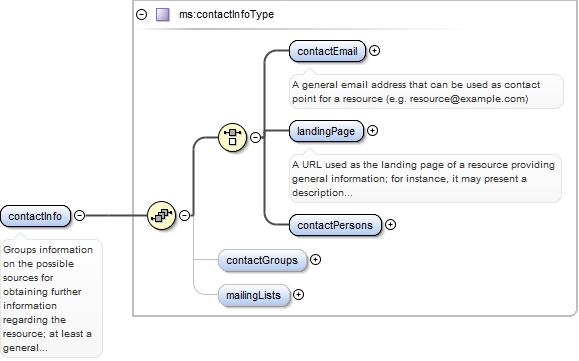Collapse the sequence compositor branch

point(184,215)
